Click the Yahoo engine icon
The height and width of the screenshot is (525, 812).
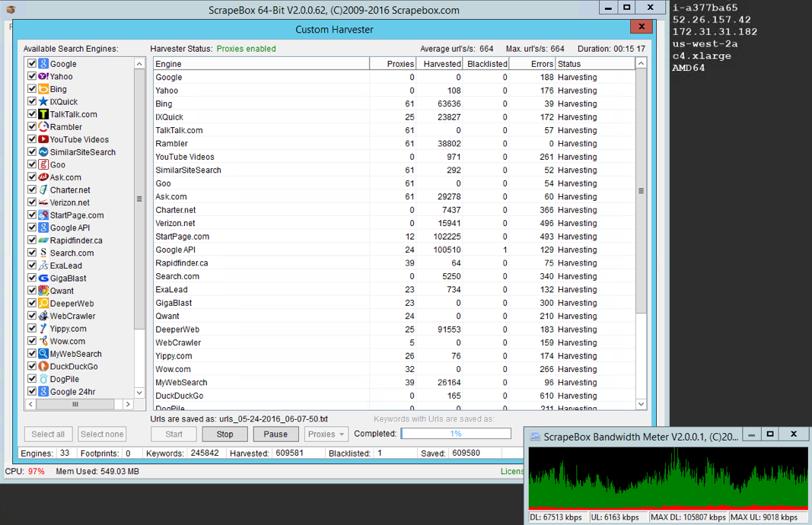43,76
